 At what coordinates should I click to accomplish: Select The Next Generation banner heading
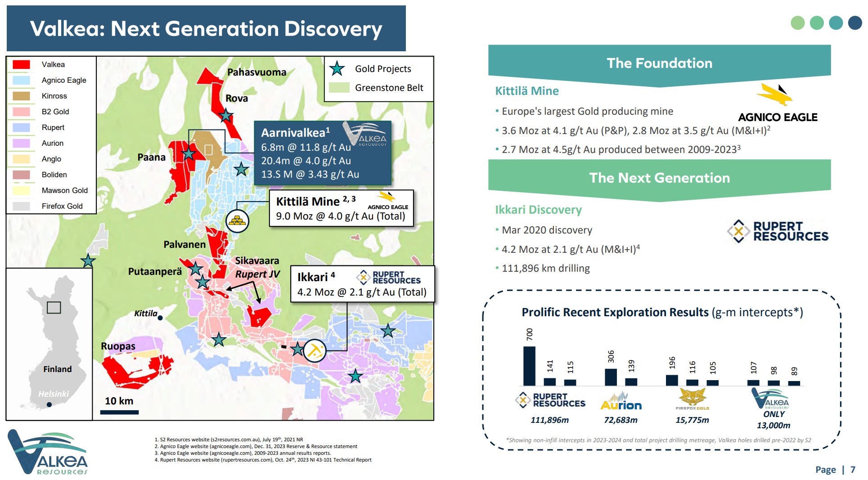click(659, 178)
